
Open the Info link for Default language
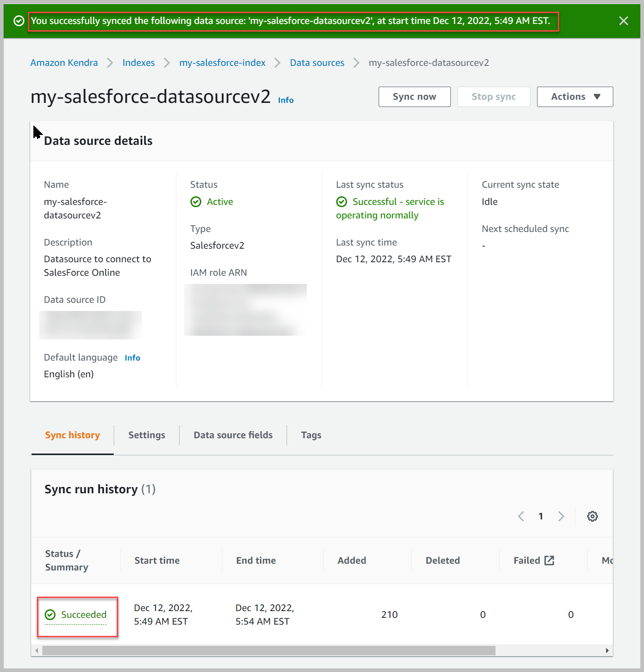point(132,358)
